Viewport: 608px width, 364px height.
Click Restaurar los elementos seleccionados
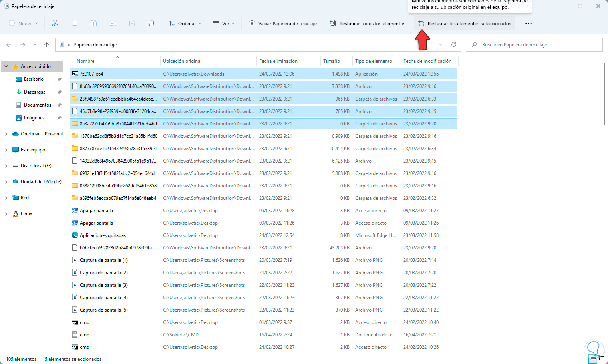465,24
